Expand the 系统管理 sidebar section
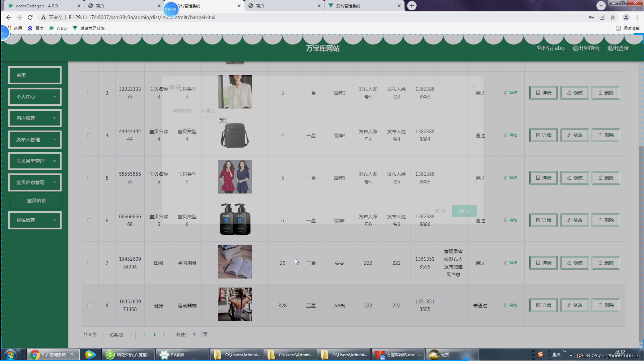644x361 pixels. tap(35, 220)
